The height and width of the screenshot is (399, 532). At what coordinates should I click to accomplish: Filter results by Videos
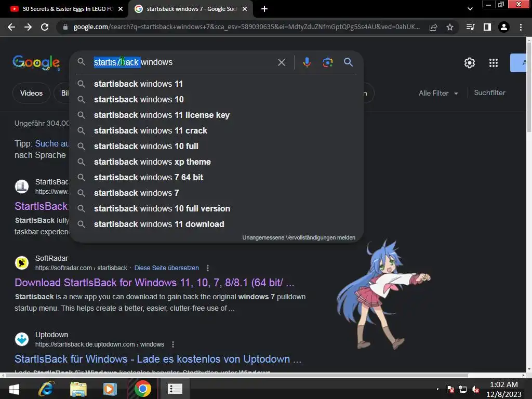[x=31, y=93]
